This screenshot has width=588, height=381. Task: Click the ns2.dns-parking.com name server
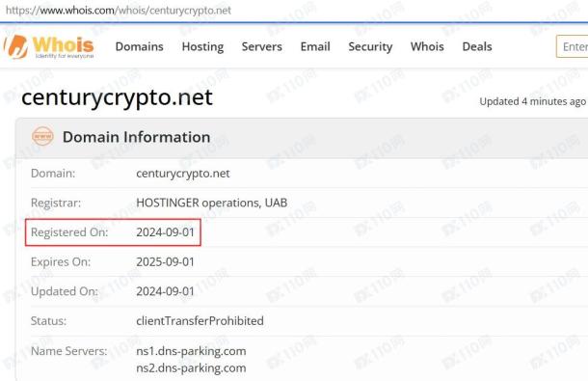tap(191, 368)
